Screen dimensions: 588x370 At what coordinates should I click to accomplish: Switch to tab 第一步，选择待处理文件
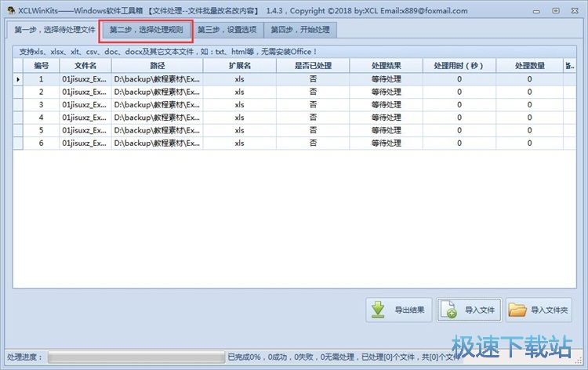point(54,30)
